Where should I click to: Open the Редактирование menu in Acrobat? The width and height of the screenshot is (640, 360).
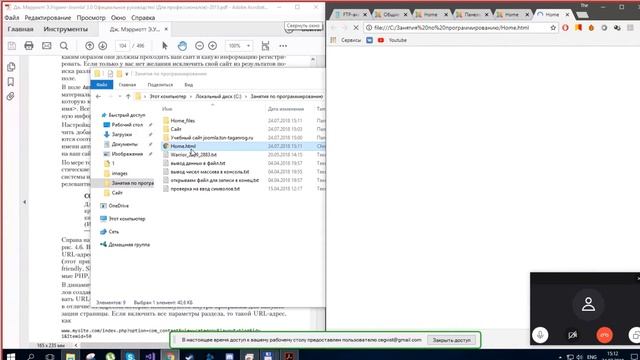[x=48, y=18]
